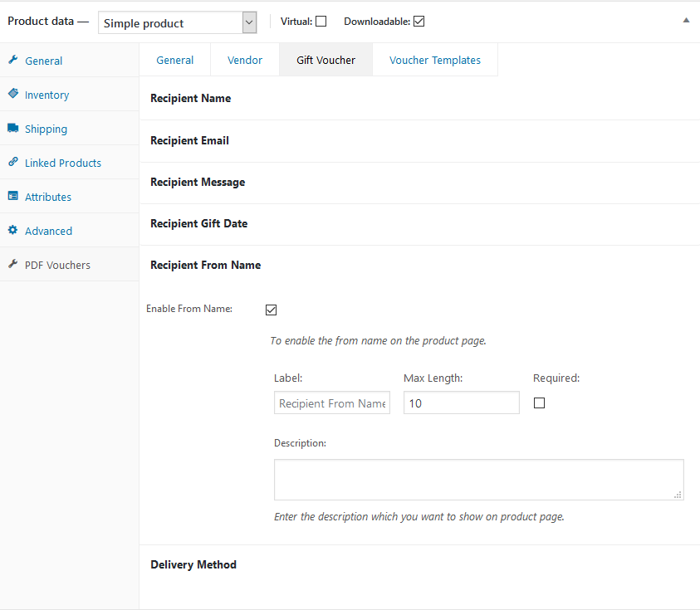
Task: Focus the Description text area
Action: tap(478, 480)
